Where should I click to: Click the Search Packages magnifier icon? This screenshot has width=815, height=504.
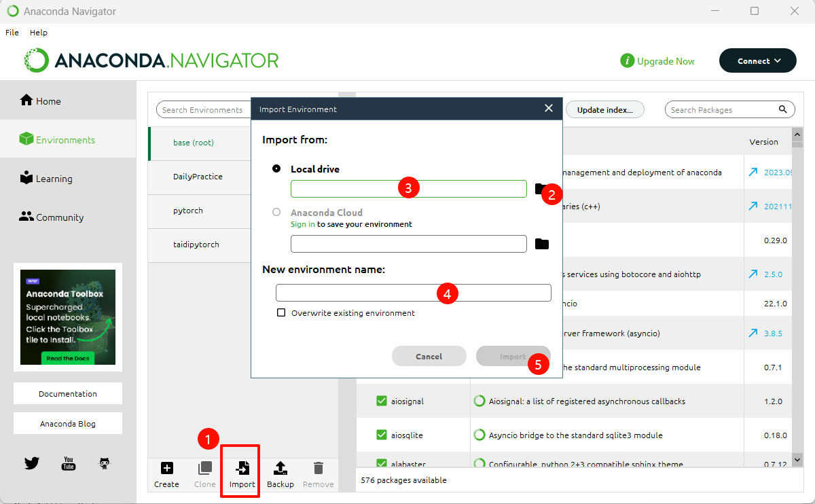pos(782,109)
